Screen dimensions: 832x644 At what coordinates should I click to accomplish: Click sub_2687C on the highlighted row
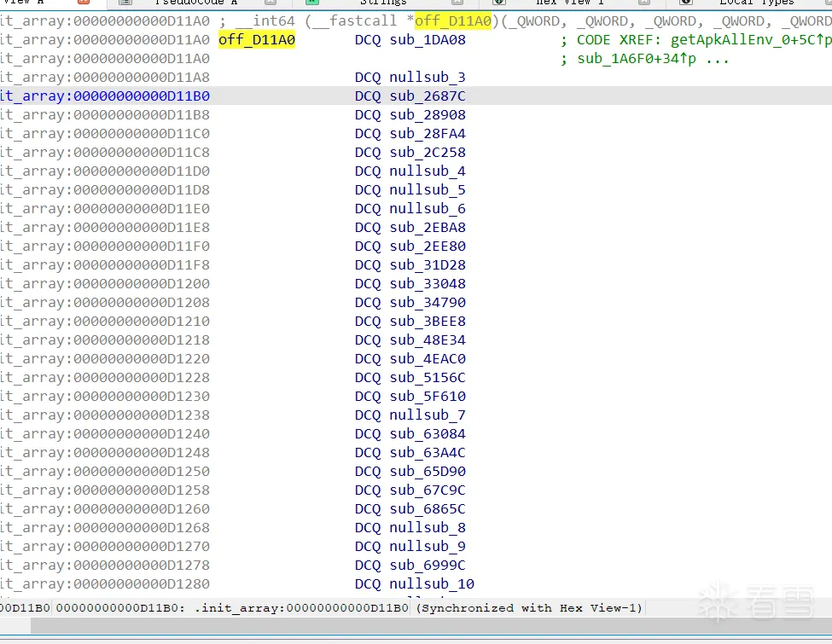[428, 96]
